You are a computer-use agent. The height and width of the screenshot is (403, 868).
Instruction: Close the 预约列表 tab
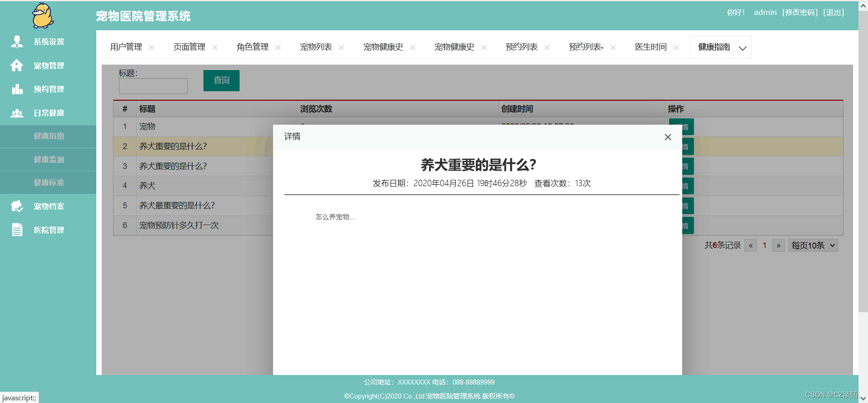click(547, 47)
